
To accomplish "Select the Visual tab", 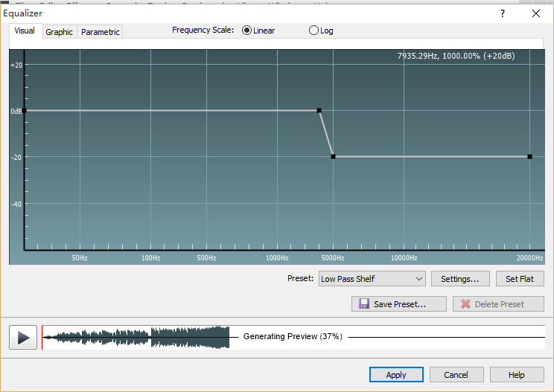I will tap(25, 31).
